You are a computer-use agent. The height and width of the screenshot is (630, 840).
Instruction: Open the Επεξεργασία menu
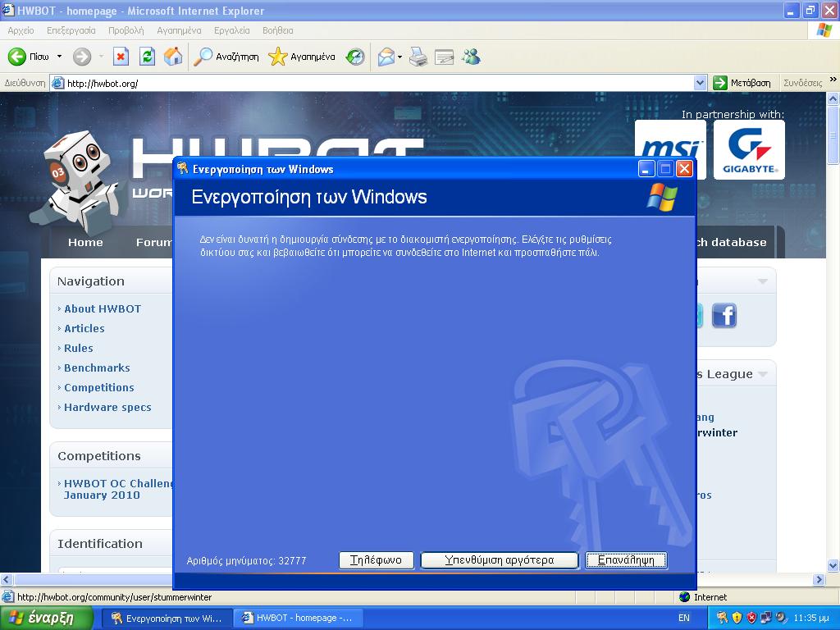coord(71,30)
